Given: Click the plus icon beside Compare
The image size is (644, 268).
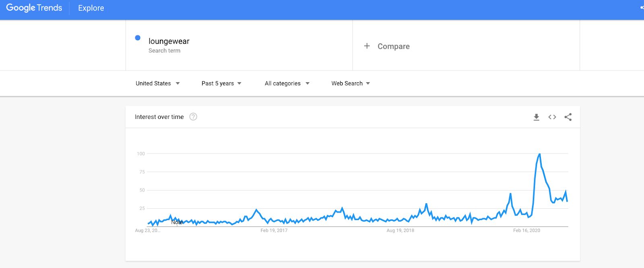Looking at the screenshot, I should click(x=367, y=46).
